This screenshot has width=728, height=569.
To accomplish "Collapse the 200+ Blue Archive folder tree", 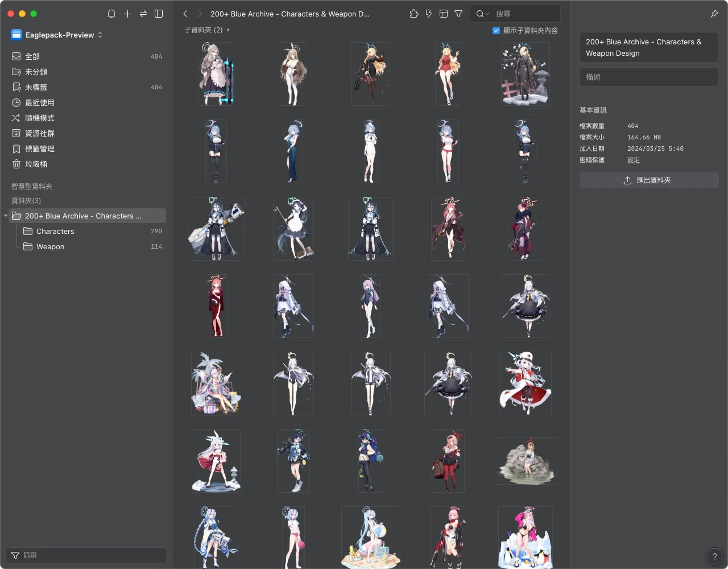I will (6, 216).
